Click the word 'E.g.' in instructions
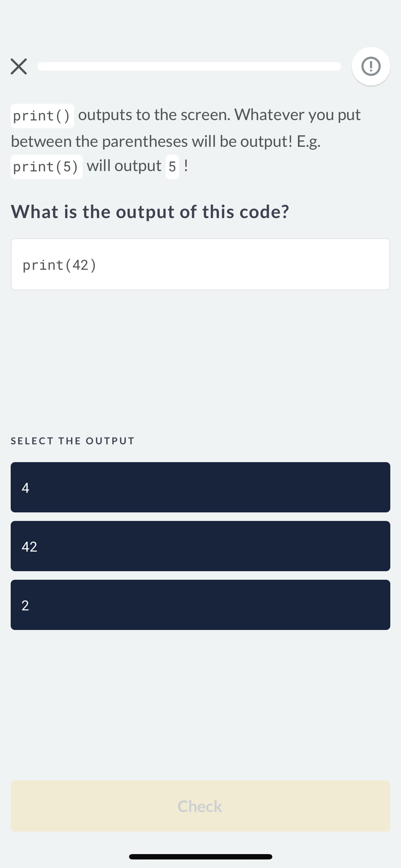This screenshot has width=401, height=868. click(309, 141)
